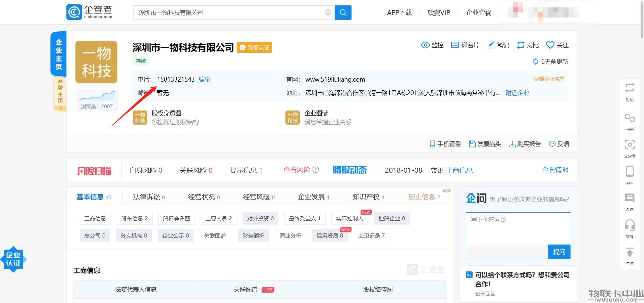Click the 浏览量 trend chart thumbnail
This screenshot has width=644, height=303.
[x=97, y=96]
